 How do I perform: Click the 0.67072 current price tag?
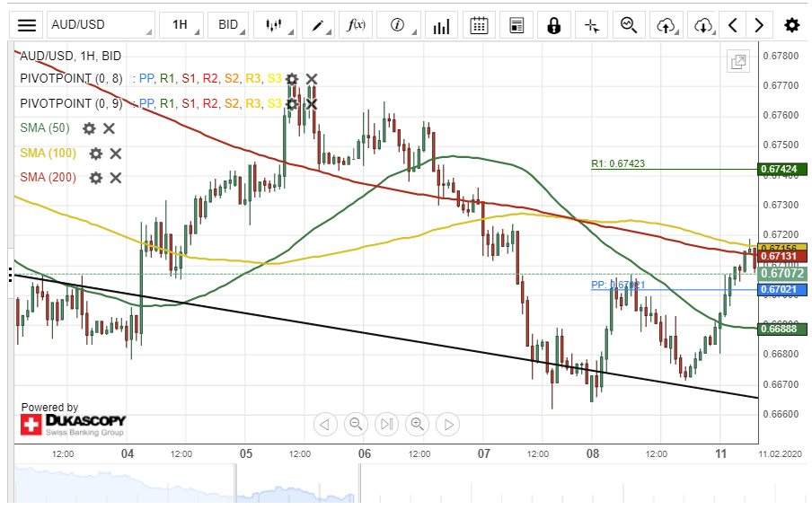(x=782, y=273)
